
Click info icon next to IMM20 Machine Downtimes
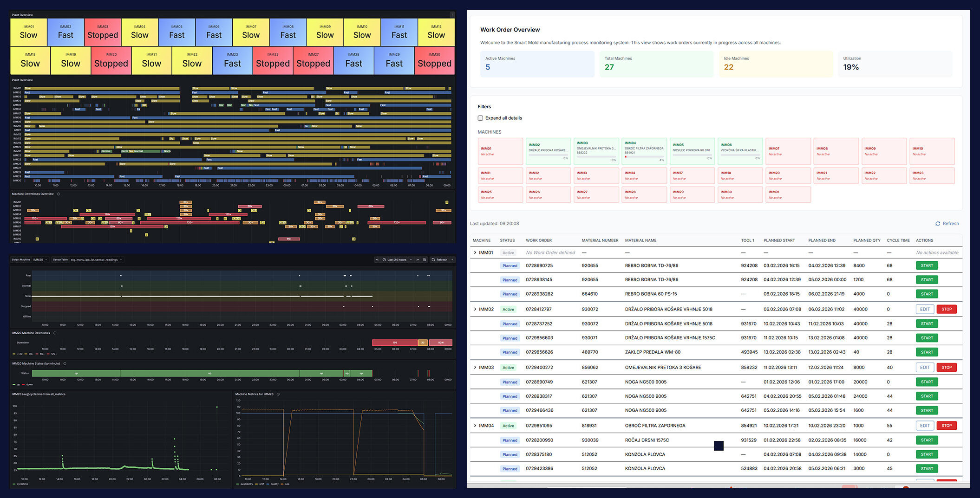pos(55,333)
